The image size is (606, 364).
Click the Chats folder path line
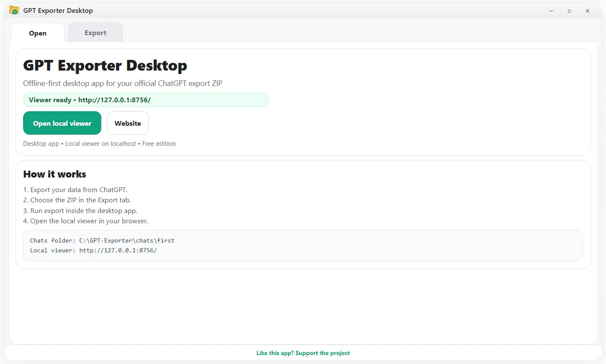[x=102, y=240]
